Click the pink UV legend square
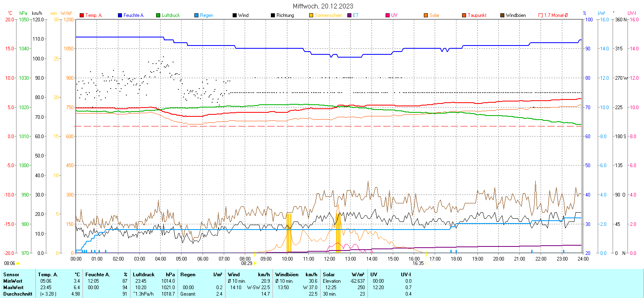 (388, 15)
